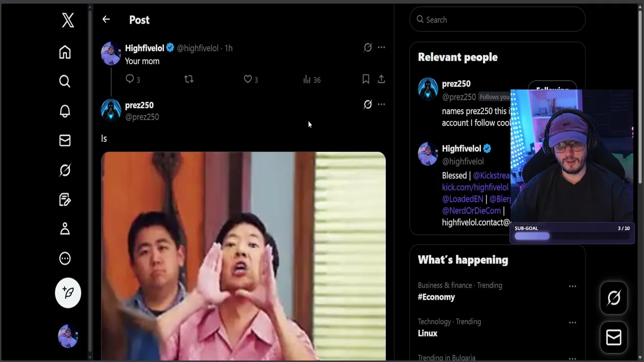
Task: Open floating Grok button at bottom right
Action: coord(614,298)
